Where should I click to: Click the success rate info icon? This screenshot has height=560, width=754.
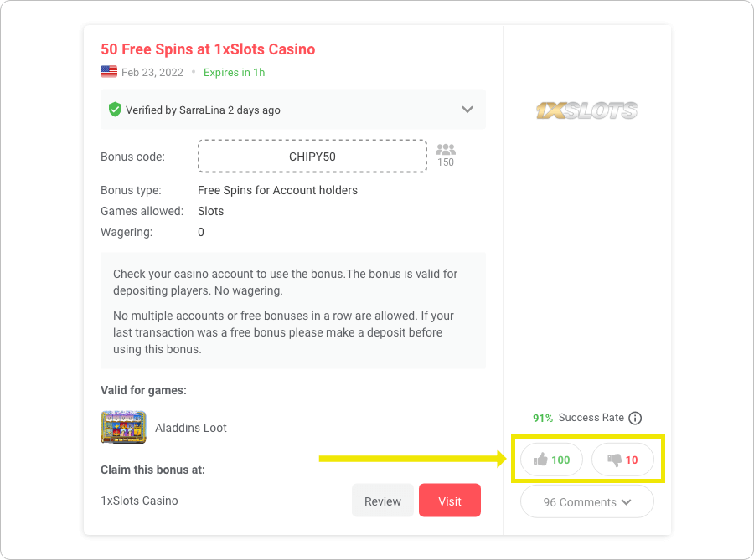pos(635,418)
